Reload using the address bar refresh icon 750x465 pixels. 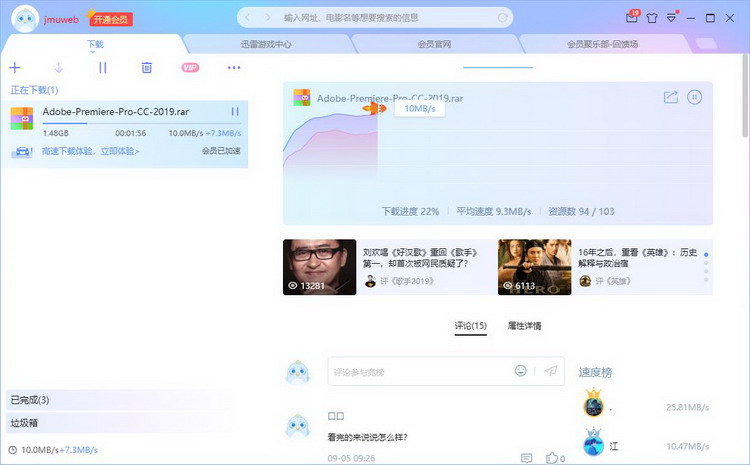(502, 18)
